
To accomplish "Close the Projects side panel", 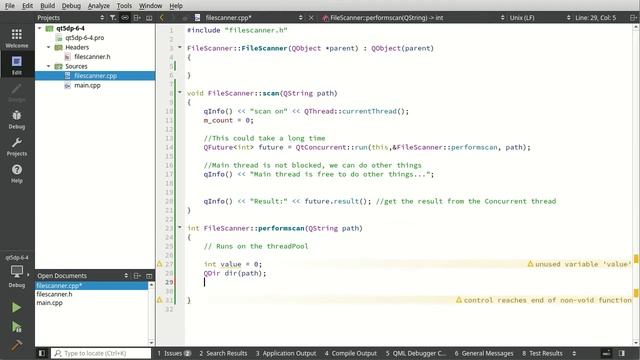I will coord(149,18).
